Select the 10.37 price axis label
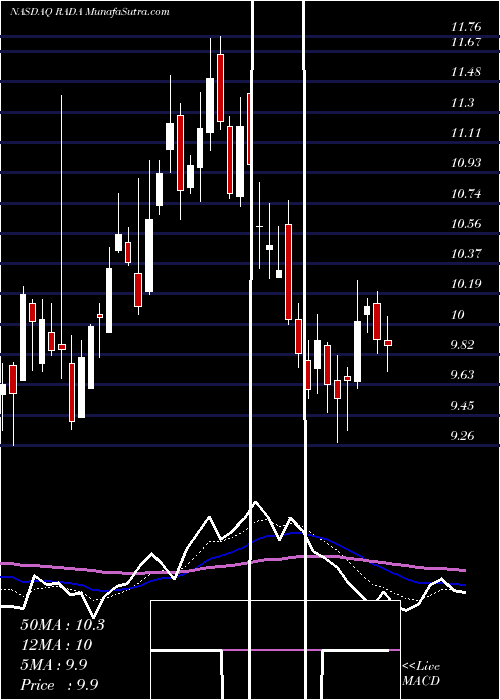The height and width of the screenshot is (700, 500). coord(466,254)
